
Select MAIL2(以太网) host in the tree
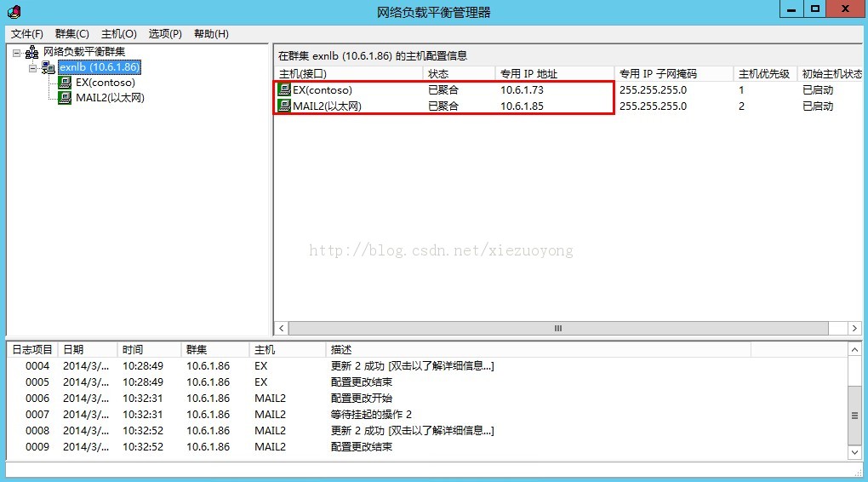[x=110, y=98]
